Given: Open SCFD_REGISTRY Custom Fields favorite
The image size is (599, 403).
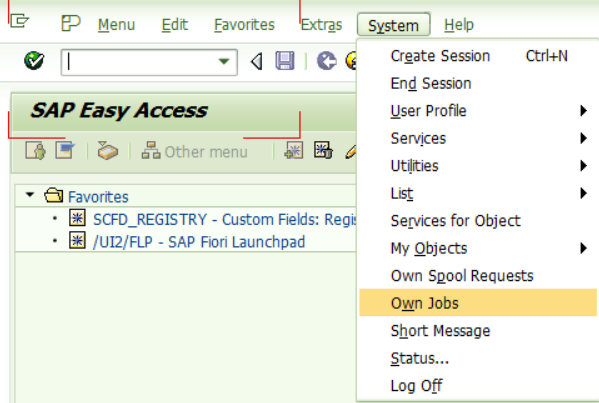Looking at the screenshot, I should pos(225,220).
